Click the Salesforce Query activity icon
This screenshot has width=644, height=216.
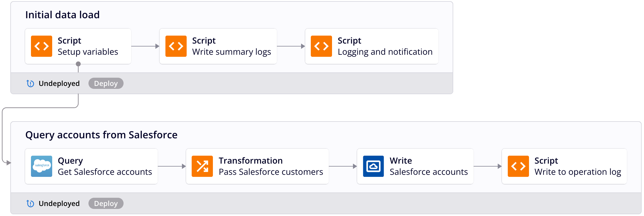(x=42, y=166)
